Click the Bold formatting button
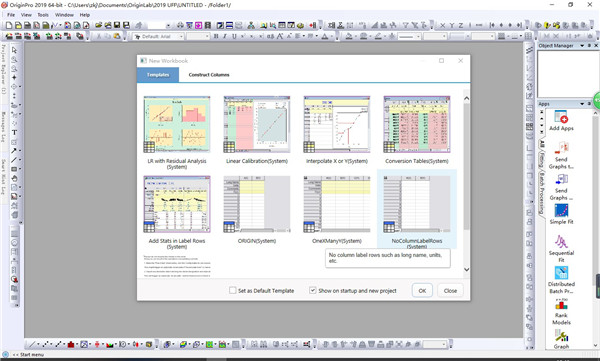The width and height of the screenshot is (600, 361). 216,36
